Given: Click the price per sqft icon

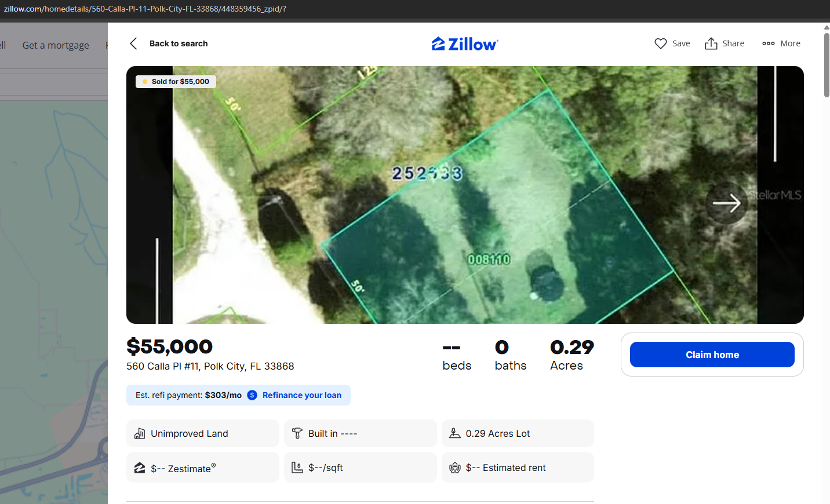Looking at the screenshot, I should pyautogui.click(x=297, y=468).
